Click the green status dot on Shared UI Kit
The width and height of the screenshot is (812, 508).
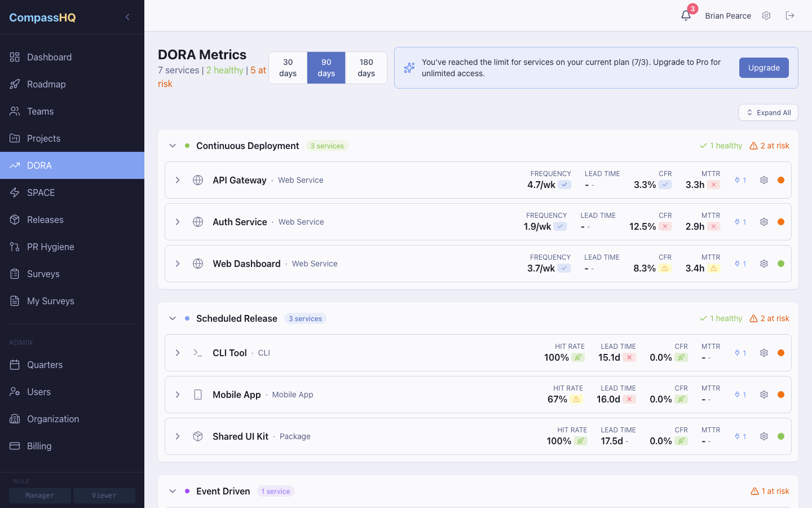click(781, 436)
